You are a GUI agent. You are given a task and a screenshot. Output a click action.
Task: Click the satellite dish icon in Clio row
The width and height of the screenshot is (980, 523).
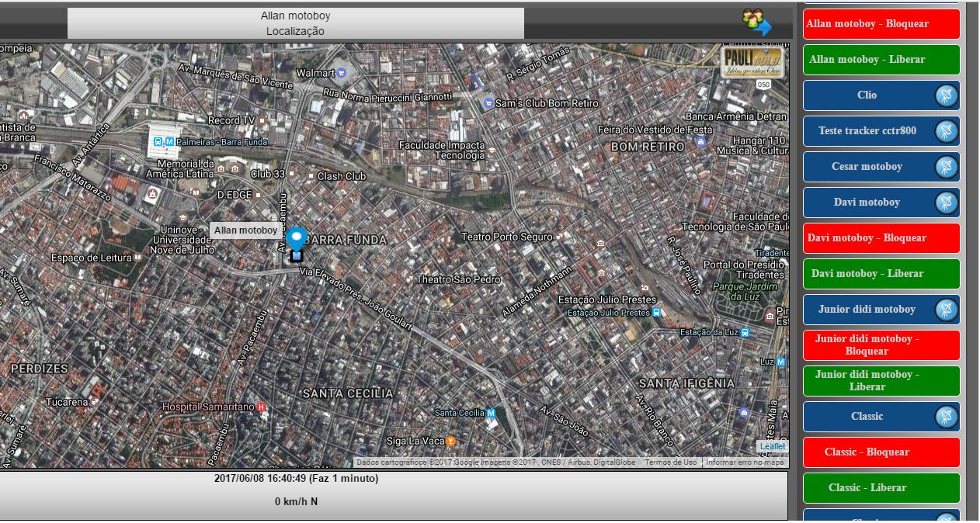[946, 95]
